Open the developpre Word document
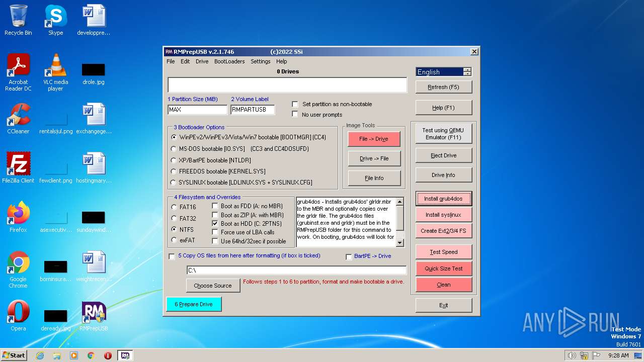 pyautogui.click(x=94, y=20)
